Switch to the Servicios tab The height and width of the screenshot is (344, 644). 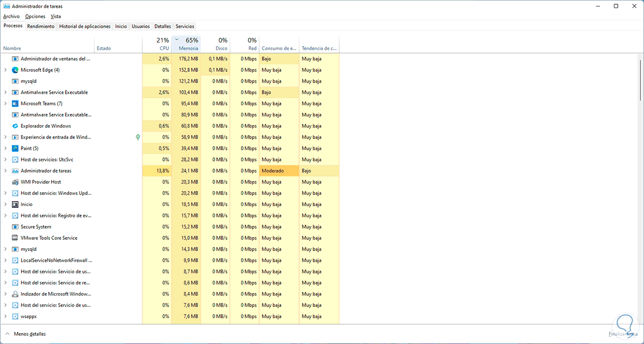tap(185, 26)
